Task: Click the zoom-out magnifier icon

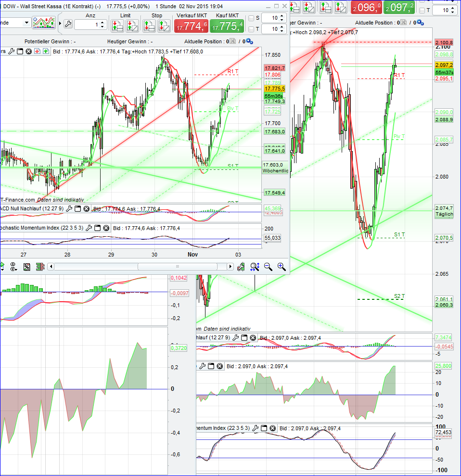Action: coord(267,267)
